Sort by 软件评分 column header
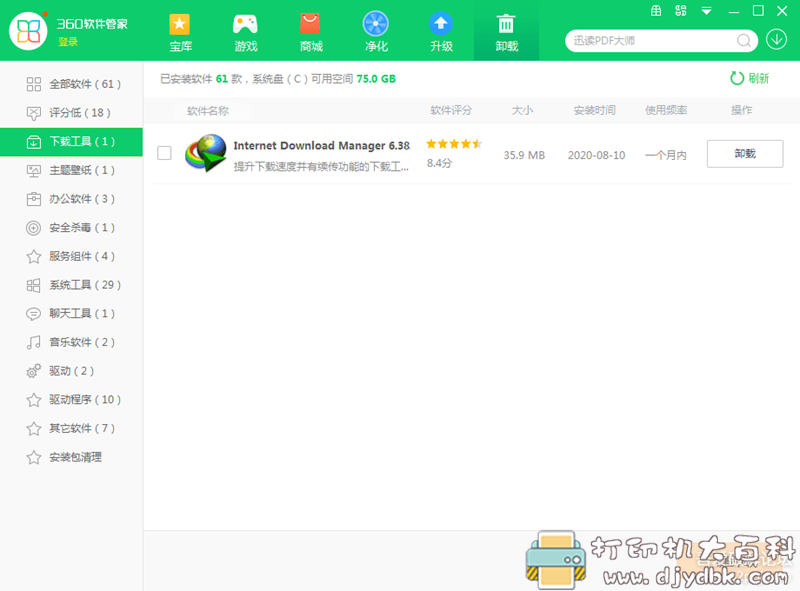The width and height of the screenshot is (800, 591). (x=451, y=110)
